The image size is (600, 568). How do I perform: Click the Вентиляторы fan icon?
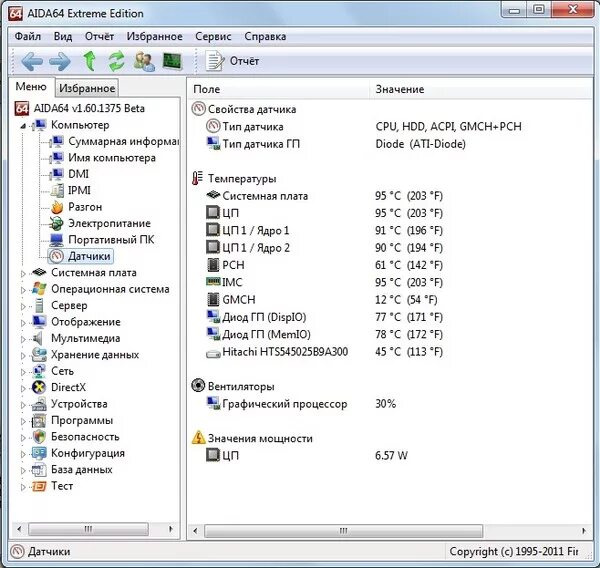pos(198,386)
